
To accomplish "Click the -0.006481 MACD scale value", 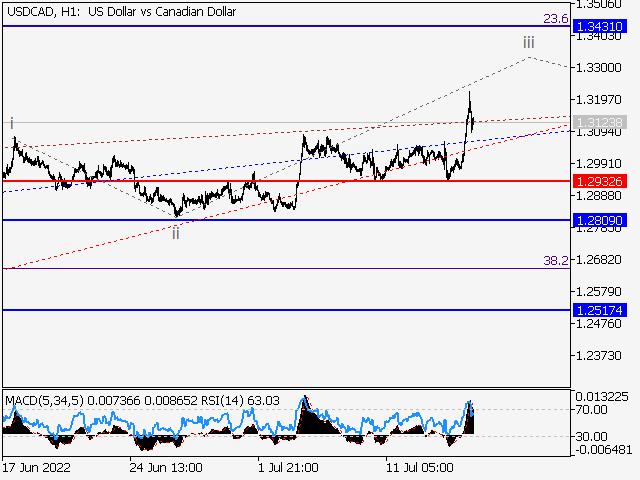I will 603,450.
